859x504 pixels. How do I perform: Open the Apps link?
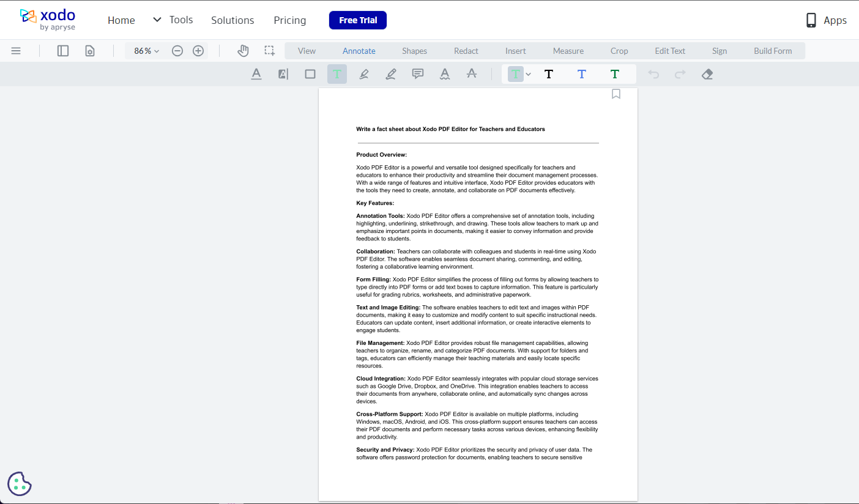tap(826, 20)
